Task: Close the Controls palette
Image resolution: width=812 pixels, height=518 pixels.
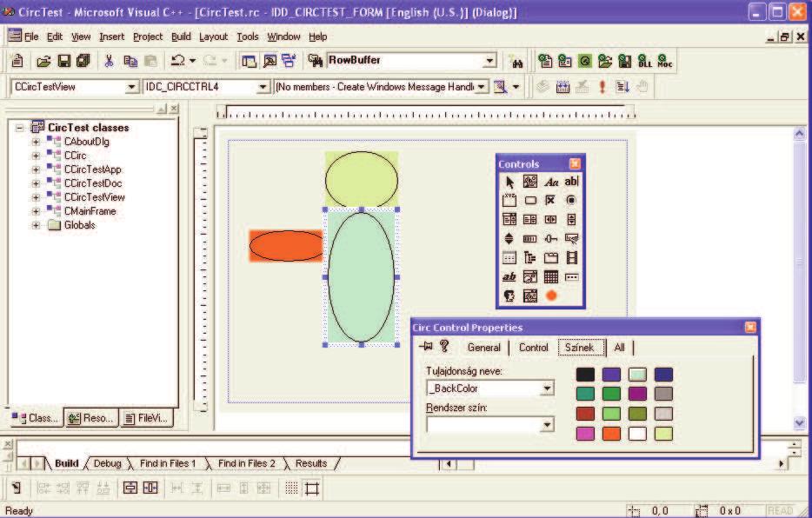Action: pos(575,164)
